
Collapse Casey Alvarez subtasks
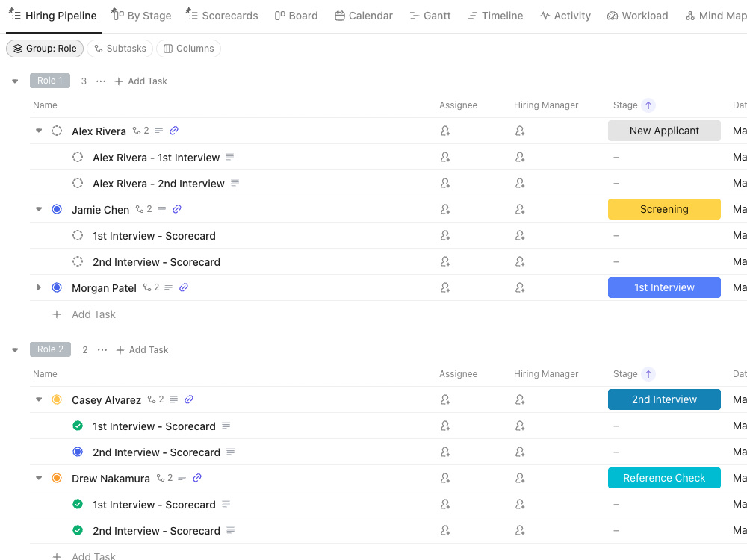pos(39,399)
